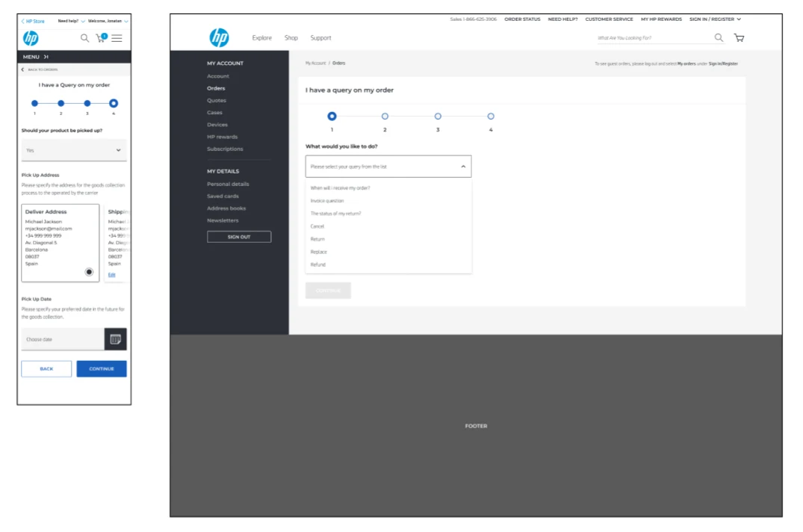Click ORDER STATUS in the top bar
This screenshot has height=532, width=803.
click(x=522, y=19)
